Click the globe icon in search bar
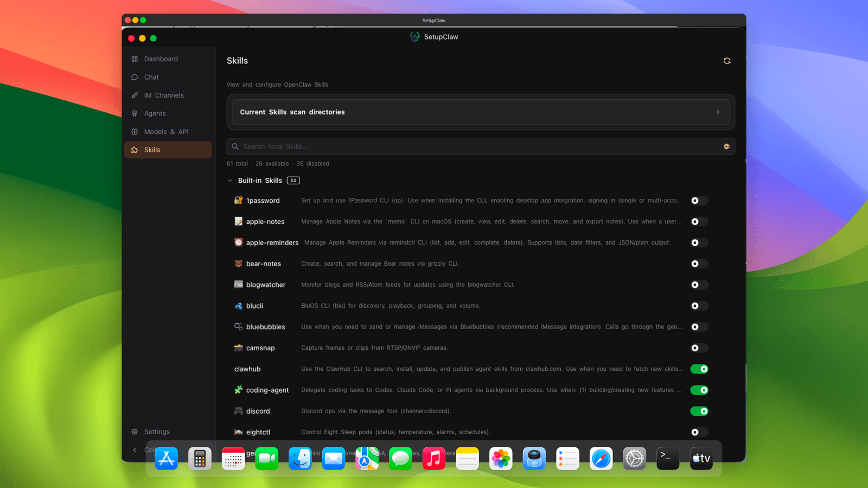The height and width of the screenshot is (488, 868). [726, 146]
